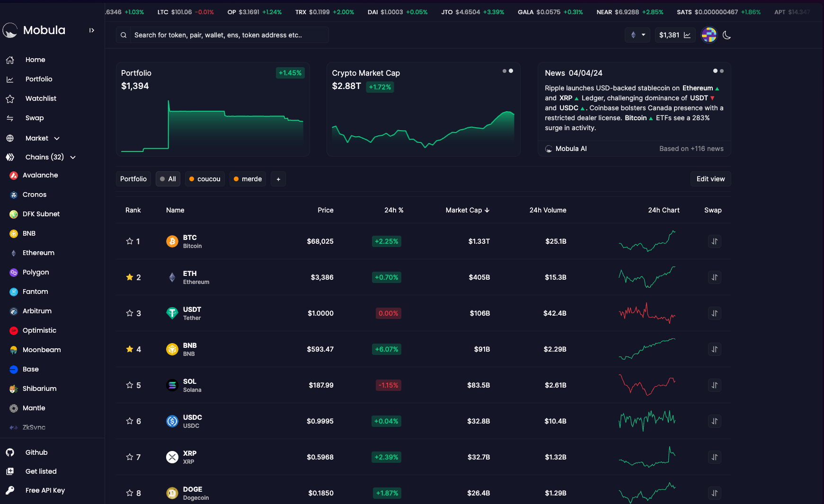Click swap icon in BTC row

pos(715,241)
